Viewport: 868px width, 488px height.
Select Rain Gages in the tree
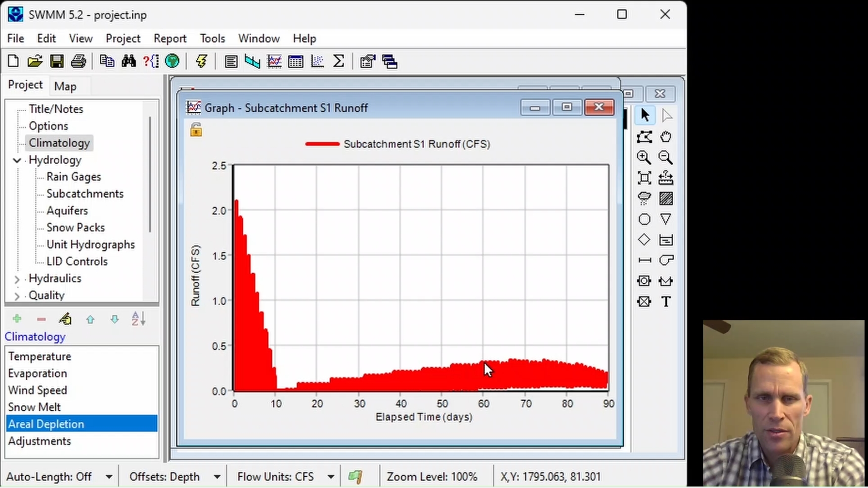point(74,177)
